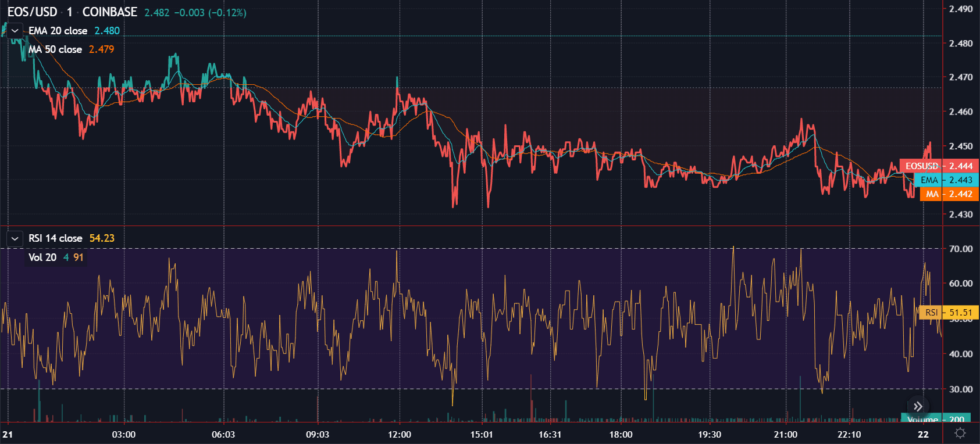Click the 18:00 time axis label
This screenshot has height=444, width=980.
click(621, 435)
